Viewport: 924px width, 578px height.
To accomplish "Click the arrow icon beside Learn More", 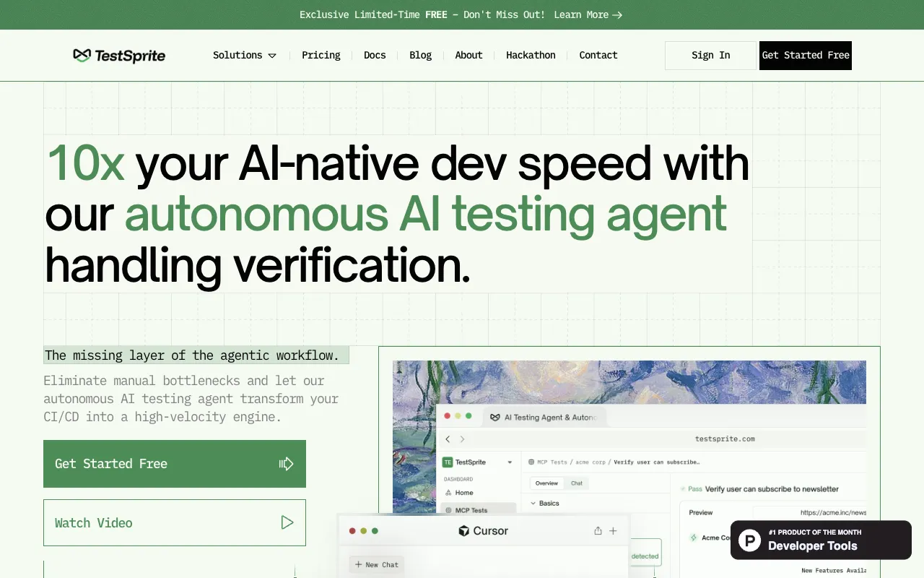I will tap(617, 15).
